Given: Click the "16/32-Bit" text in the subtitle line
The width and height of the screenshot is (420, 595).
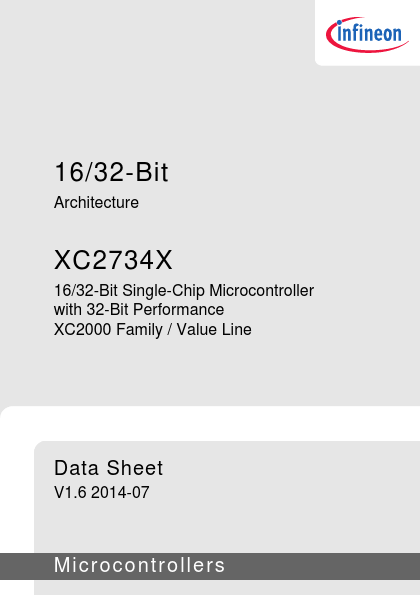Looking at the screenshot, I should pyautogui.click(x=86, y=291).
